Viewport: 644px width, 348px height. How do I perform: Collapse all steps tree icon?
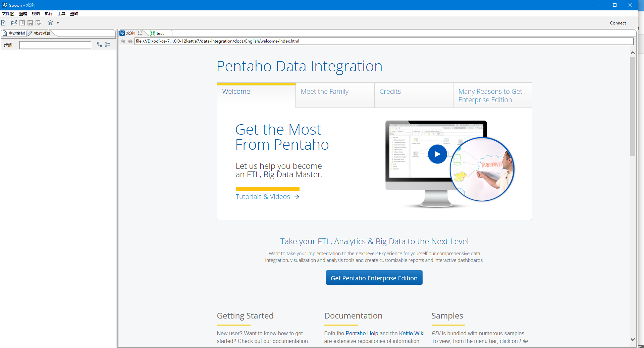click(107, 45)
